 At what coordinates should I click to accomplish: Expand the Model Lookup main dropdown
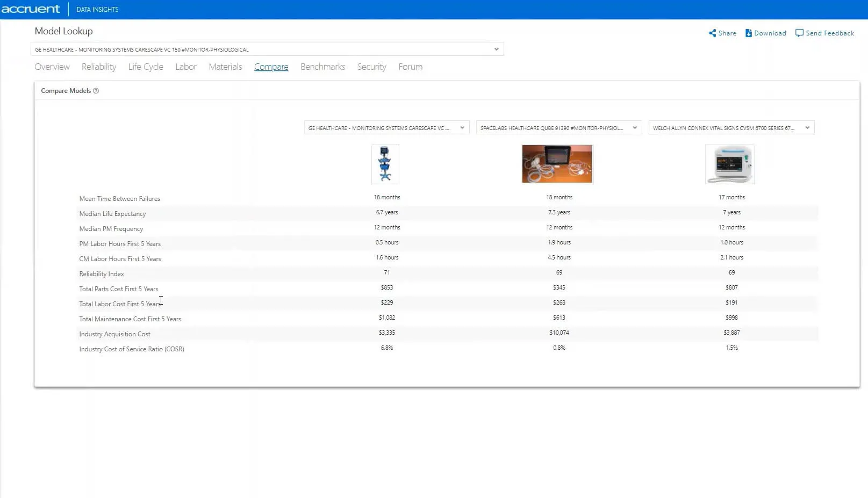pyautogui.click(x=496, y=49)
